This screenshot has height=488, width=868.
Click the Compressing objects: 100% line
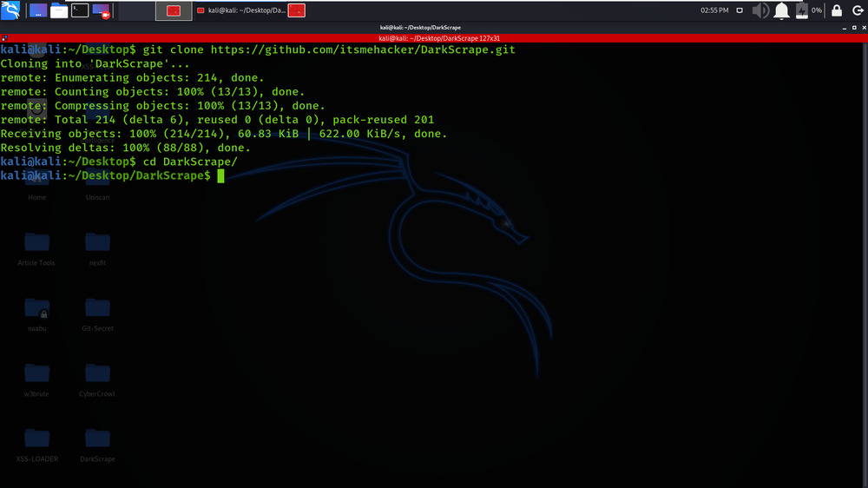click(163, 105)
